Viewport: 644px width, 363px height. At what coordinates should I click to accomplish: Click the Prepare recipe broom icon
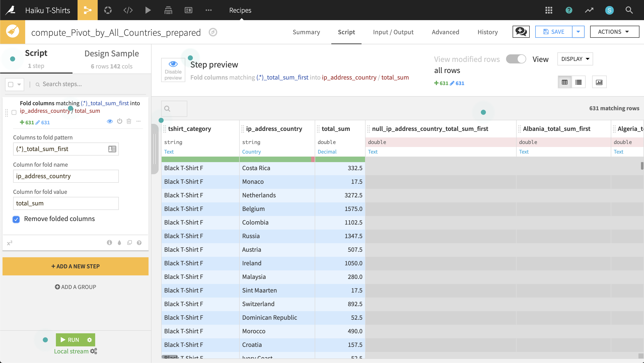13,32
